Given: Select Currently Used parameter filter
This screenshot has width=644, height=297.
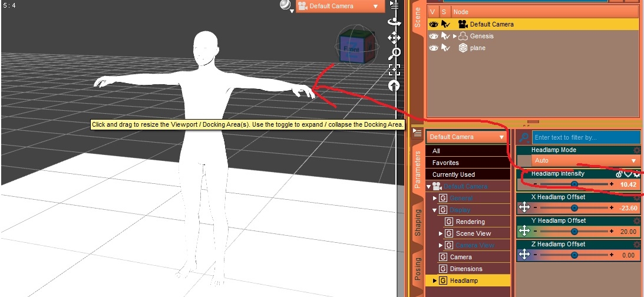Looking at the screenshot, I should click(x=454, y=174).
